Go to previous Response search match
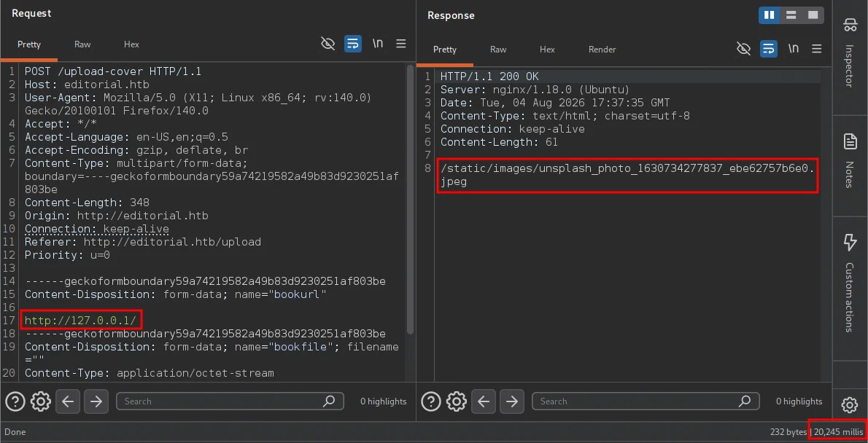This screenshot has width=868, height=443. click(x=484, y=401)
